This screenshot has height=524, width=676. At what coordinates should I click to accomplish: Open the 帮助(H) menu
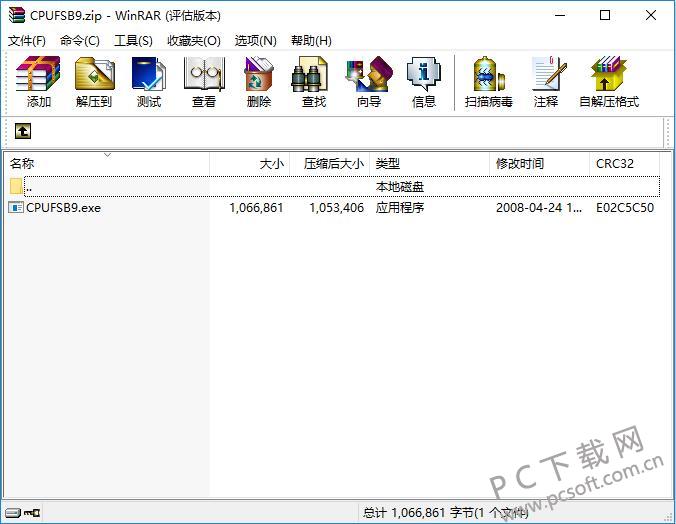click(x=311, y=41)
